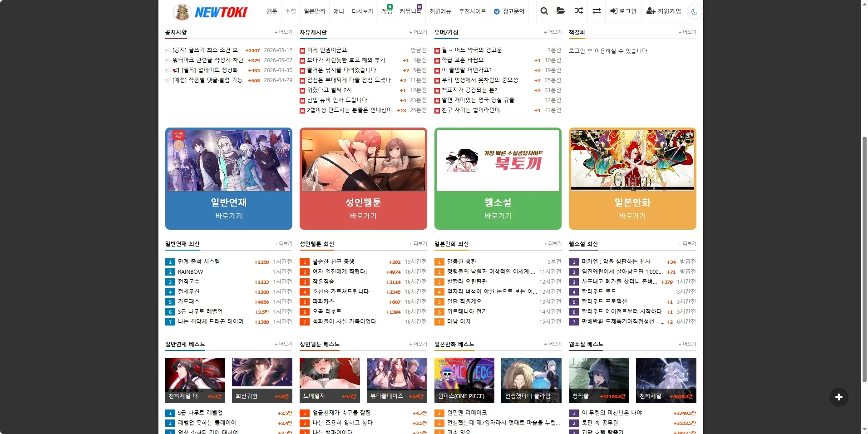Open the 커뮤니티 menu
The height and width of the screenshot is (434, 868).
410,11
